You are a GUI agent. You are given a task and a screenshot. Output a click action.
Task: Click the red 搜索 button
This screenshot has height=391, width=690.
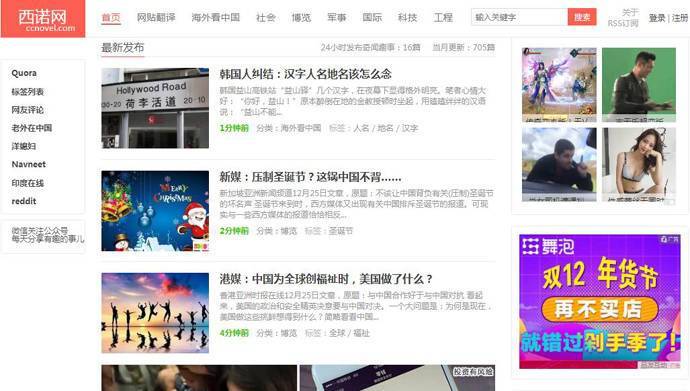(x=582, y=17)
